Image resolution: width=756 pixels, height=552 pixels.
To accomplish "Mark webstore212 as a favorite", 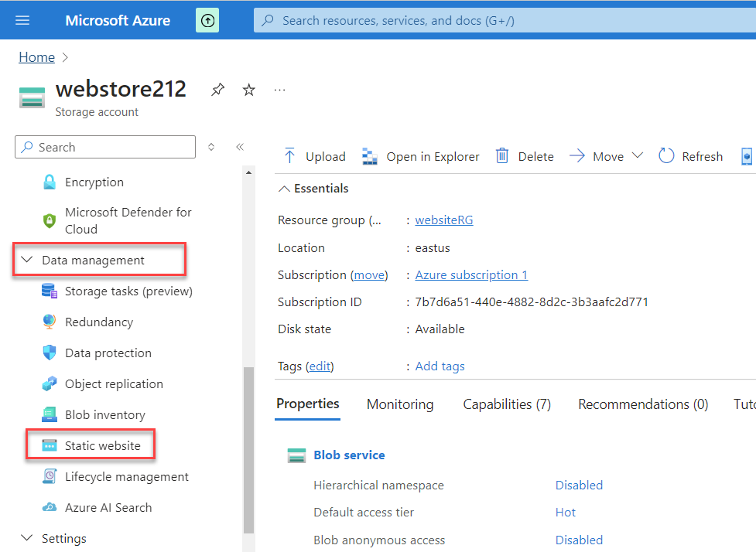I will click(x=248, y=90).
